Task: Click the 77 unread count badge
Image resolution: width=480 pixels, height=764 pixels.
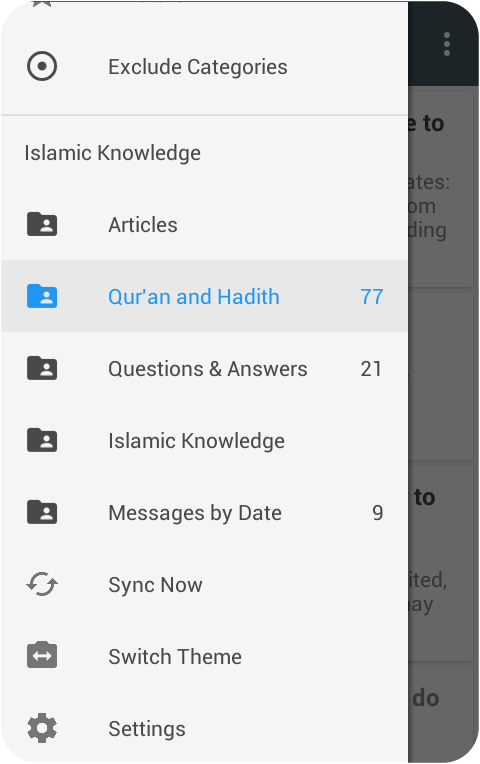Action: tap(372, 296)
